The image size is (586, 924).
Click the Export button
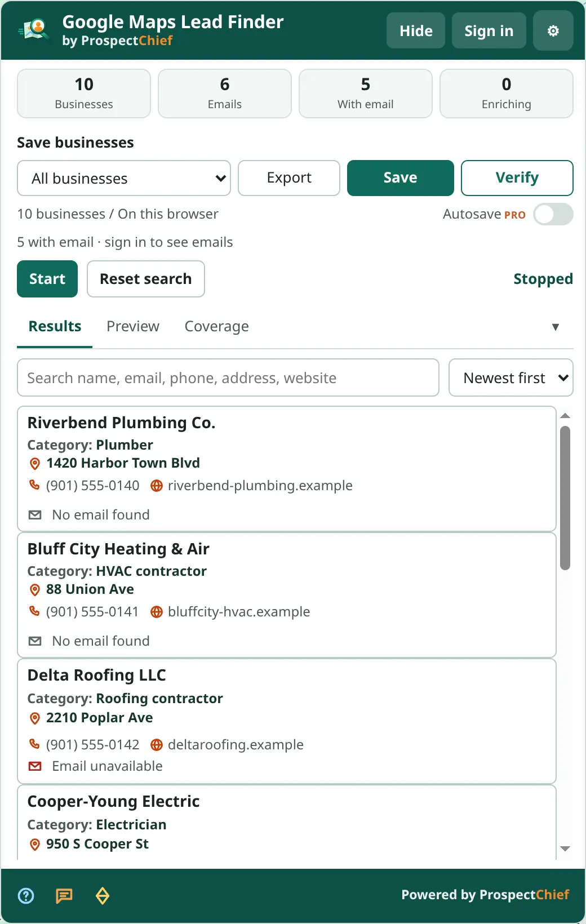pyautogui.click(x=289, y=178)
